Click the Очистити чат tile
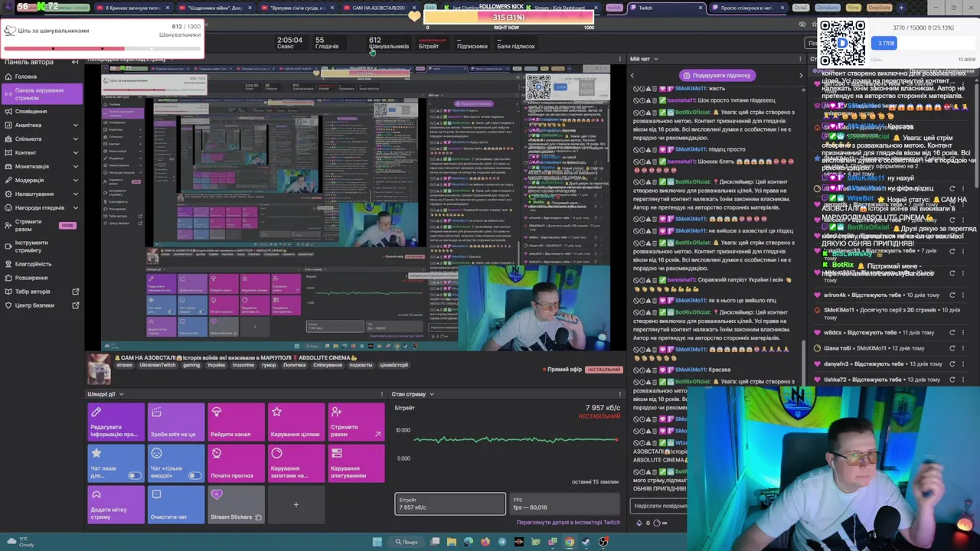Image resolution: width=980 pixels, height=551 pixels. click(176, 504)
